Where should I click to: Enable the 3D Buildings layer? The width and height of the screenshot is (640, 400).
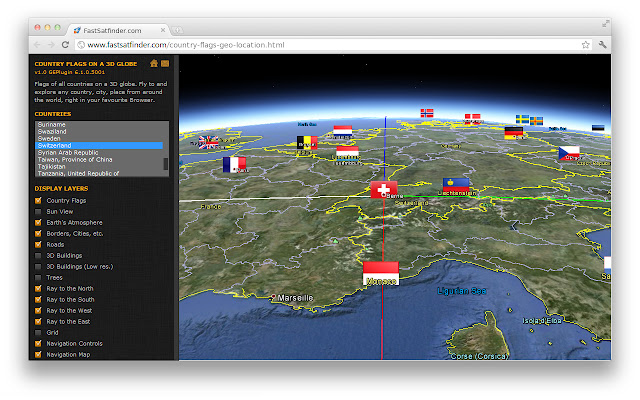pyautogui.click(x=38, y=256)
